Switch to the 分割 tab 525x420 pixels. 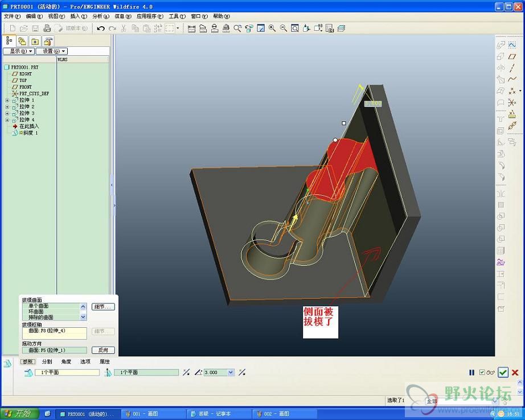click(47, 361)
